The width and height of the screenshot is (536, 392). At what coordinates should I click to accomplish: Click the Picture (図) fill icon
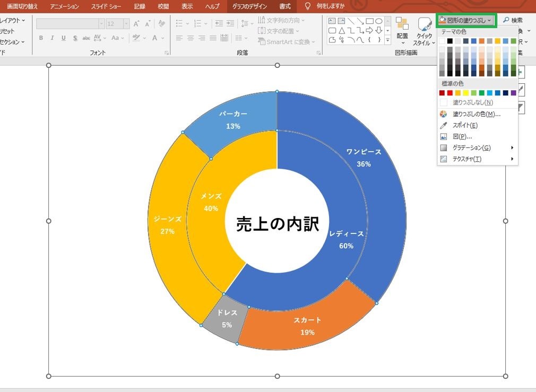443,137
